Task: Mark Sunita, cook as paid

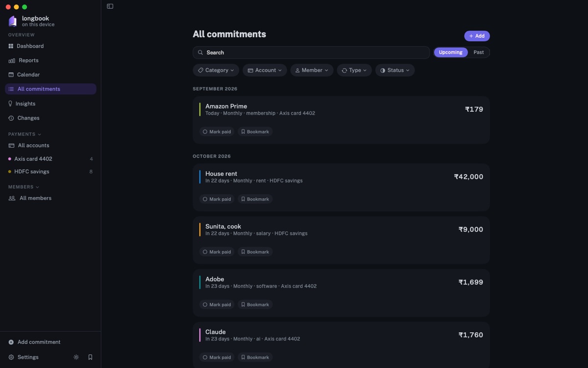Action: 217,252
